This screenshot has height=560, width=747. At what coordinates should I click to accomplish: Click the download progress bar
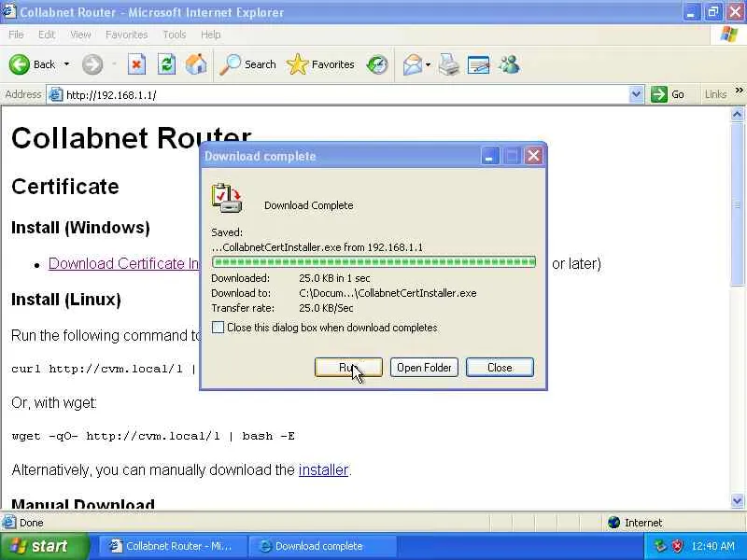point(374,262)
